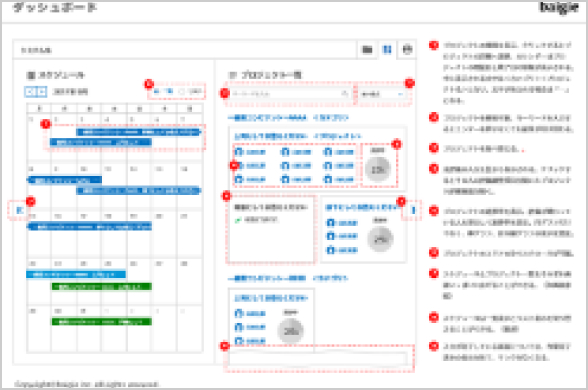
Task: Click the progress pie chart in the top project card
Action: click(378, 169)
